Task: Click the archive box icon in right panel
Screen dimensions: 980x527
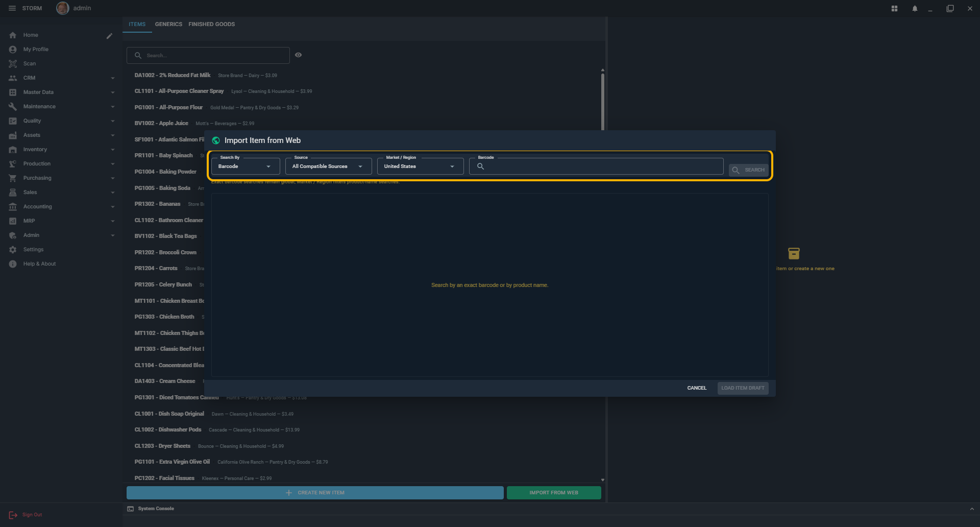Action: click(794, 253)
